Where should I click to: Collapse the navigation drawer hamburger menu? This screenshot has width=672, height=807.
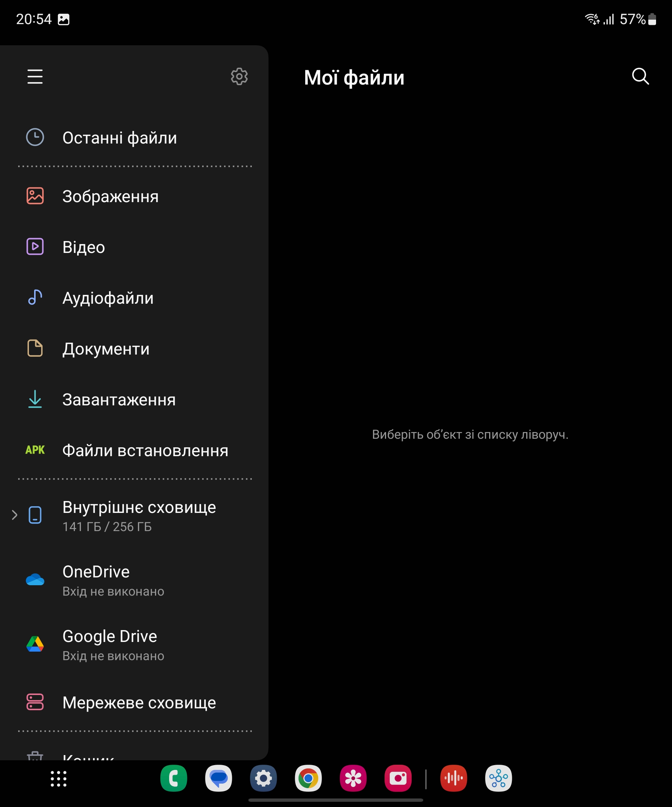[x=35, y=76]
